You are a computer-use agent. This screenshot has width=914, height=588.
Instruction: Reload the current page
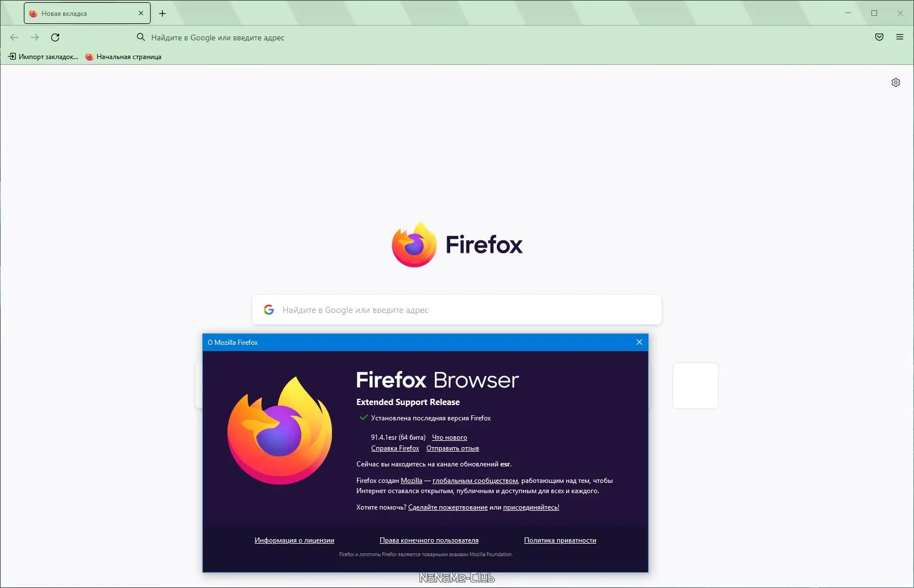[55, 37]
